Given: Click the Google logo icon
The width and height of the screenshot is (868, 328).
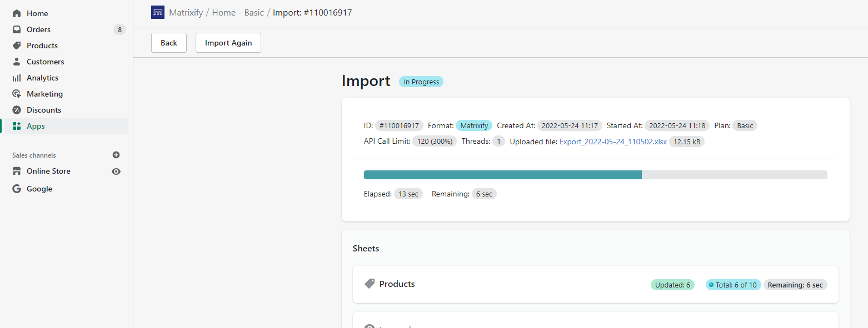Looking at the screenshot, I should [17, 189].
